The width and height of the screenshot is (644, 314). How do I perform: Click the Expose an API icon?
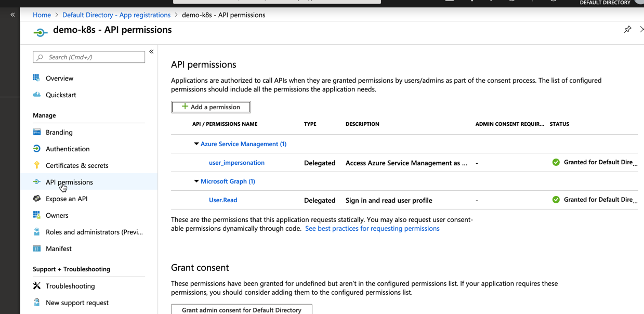tap(36, 199)
